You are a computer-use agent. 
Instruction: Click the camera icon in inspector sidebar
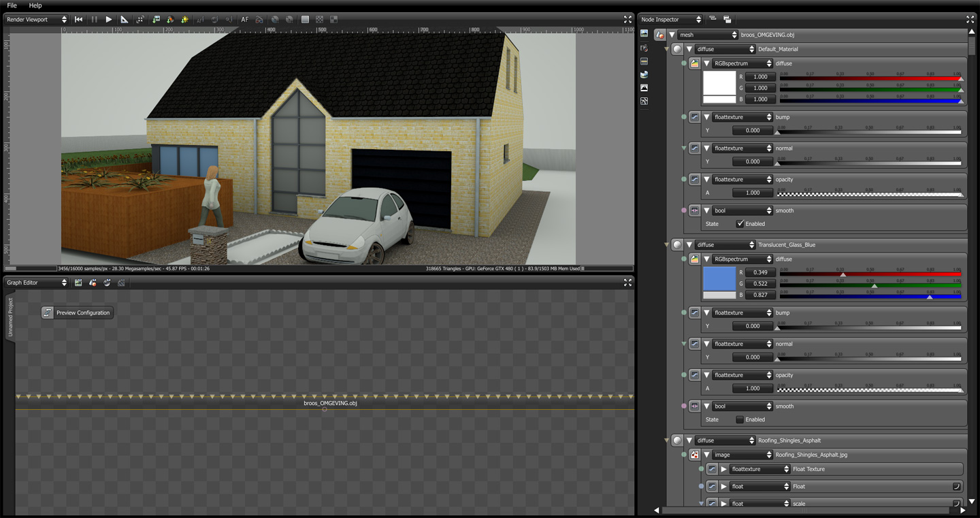click(x=644, y=48)
